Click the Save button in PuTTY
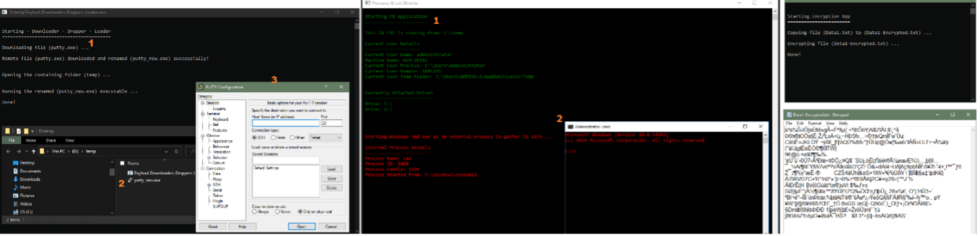Viewport: 980px width, 236px height. tap(331, 178)
